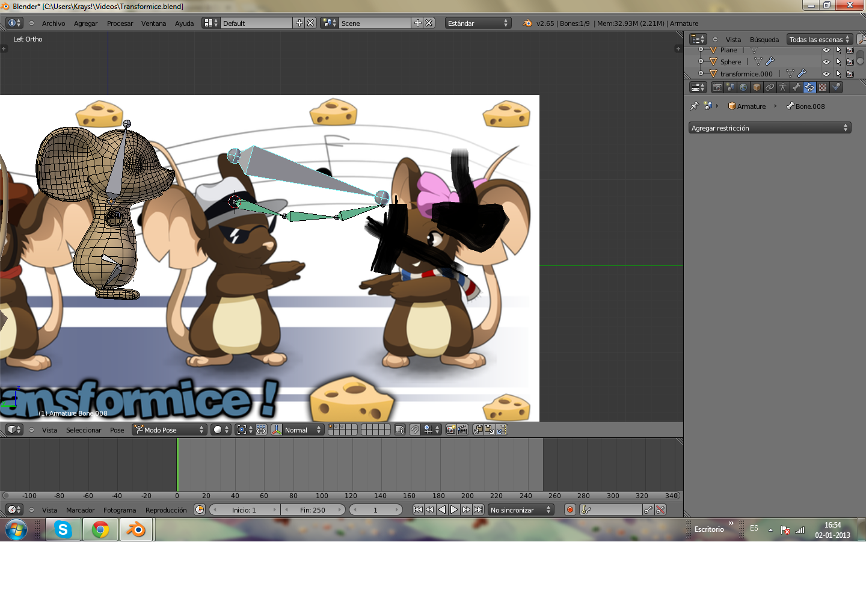866x616 pixels.
Task: Click the Fin: 250 end frame field
Action: click(x=313, y=510)
